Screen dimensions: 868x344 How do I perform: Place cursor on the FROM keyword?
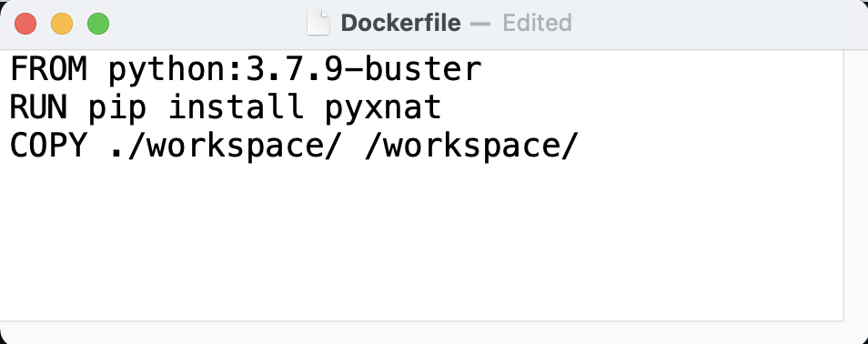point(49,70)
